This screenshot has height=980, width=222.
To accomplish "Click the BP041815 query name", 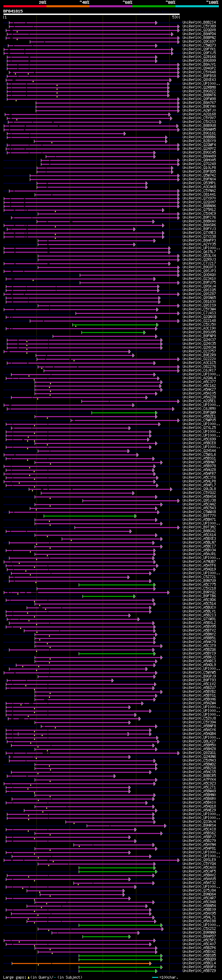I will click(x=13, y=11).
